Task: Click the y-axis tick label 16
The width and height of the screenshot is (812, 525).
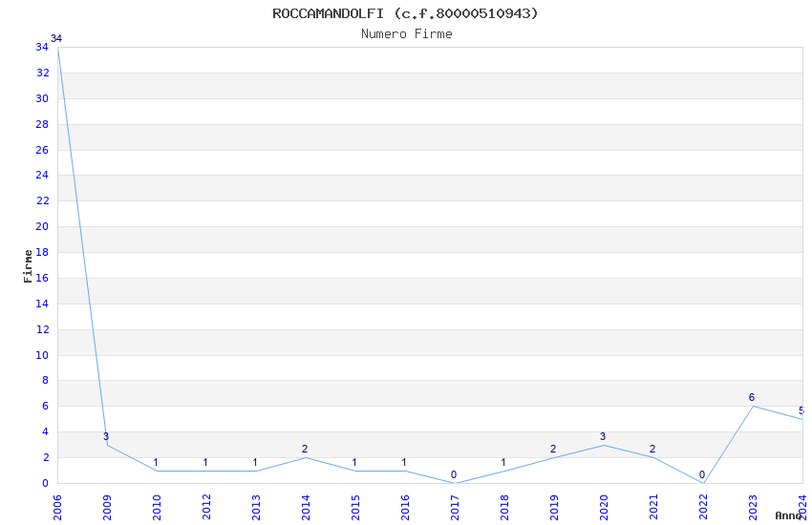Action: pos(42,278)
